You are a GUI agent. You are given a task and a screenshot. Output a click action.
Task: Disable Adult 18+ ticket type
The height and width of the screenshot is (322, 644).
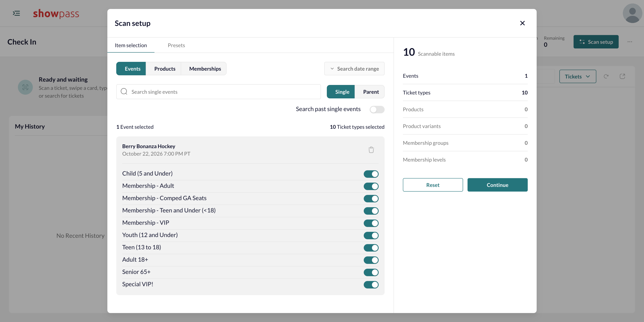point(371,260)
